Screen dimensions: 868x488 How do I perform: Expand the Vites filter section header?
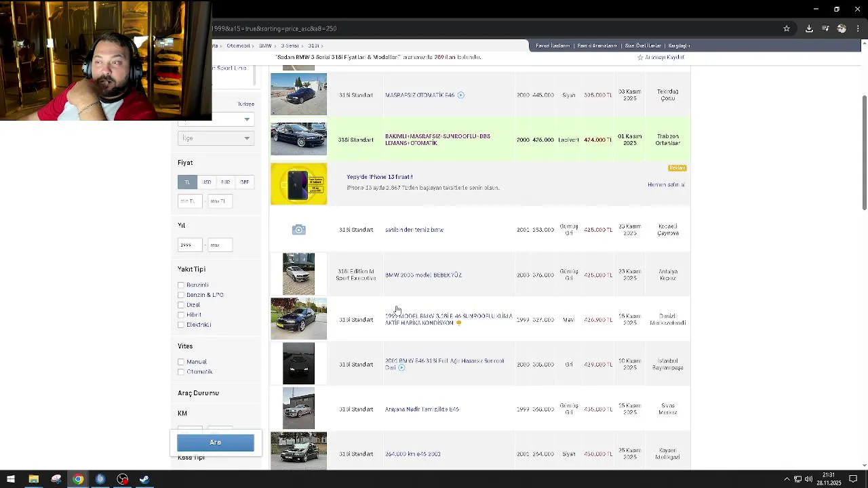click(x=185, y=346)
